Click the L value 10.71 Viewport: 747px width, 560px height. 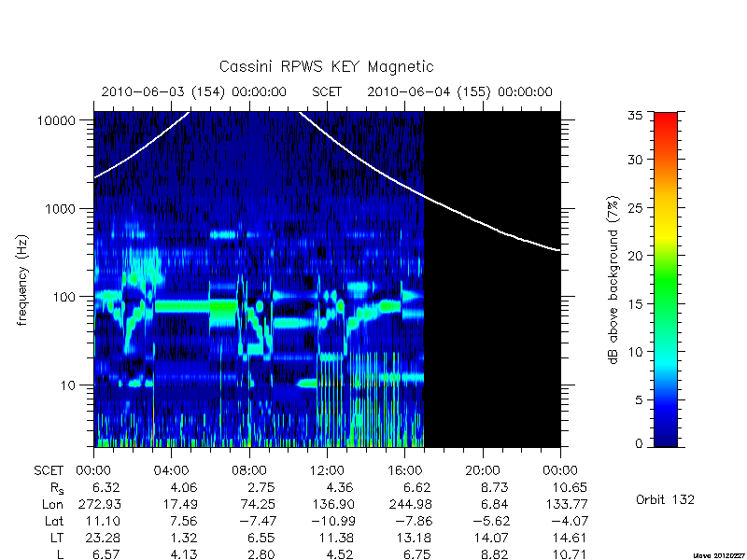(569, 554)
